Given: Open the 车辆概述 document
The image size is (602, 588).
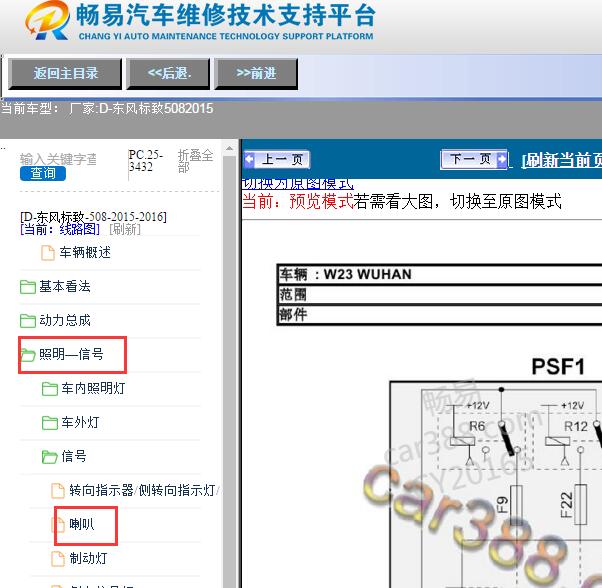Looking at the screenshot, I should tap(85, 253).
